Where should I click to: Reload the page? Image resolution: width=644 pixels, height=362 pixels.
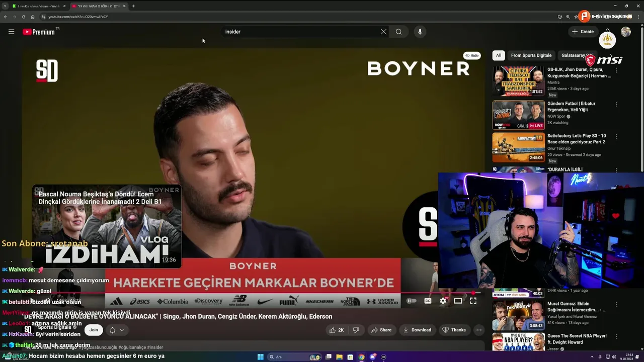coord(23,17)
